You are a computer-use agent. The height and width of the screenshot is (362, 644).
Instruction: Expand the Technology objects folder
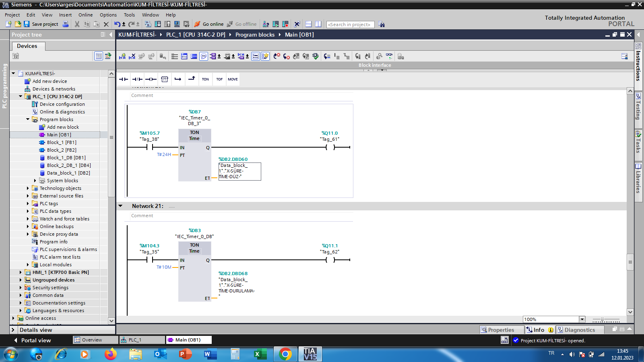coord(28,188)
